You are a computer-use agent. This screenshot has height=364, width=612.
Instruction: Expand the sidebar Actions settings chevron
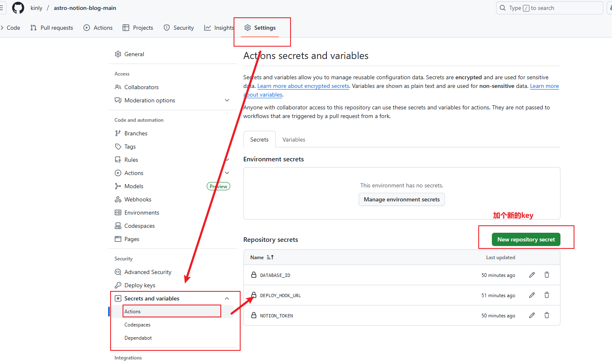227,173
